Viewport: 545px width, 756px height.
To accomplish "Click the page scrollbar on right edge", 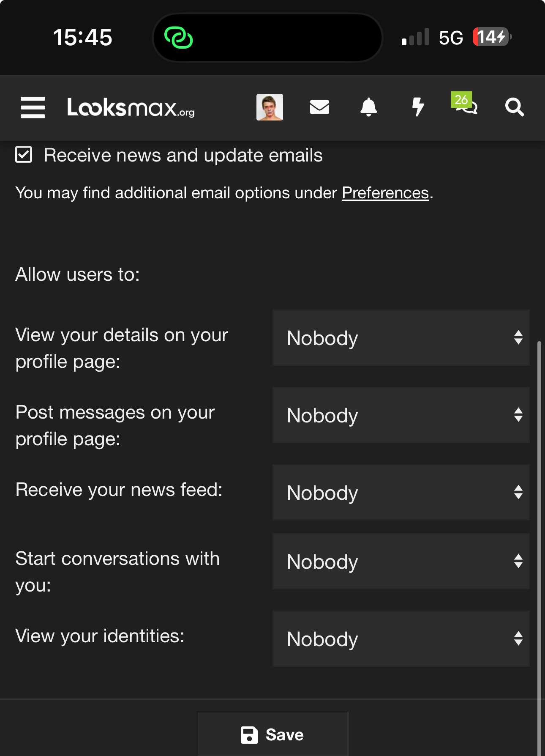I will (539, 507).
